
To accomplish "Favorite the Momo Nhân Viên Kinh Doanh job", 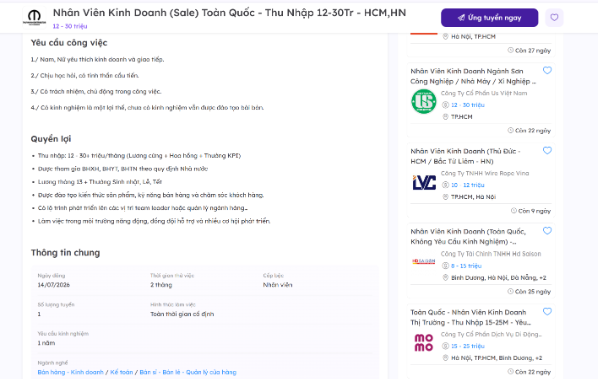I will click(547, 312).
